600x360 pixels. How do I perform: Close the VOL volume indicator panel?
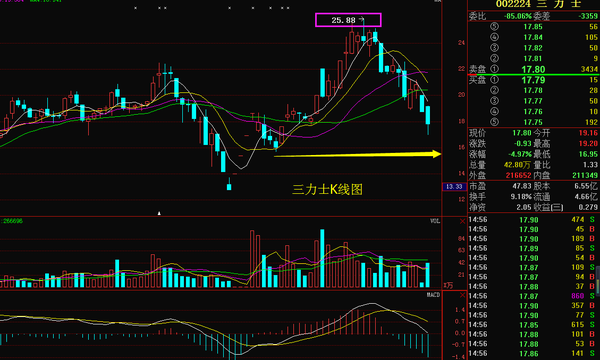click(x=462, y=222)
